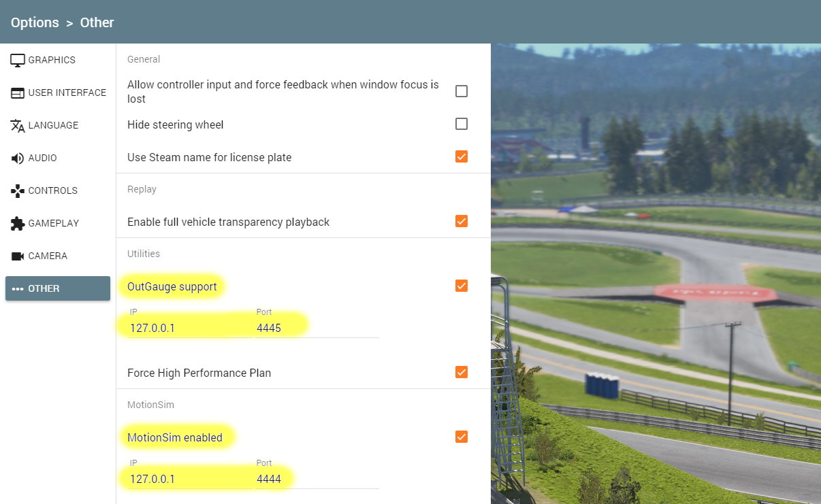Disable the OutGauge support checkbox
Viewport: 821px width, 504px height.
(x=462, y=286)
